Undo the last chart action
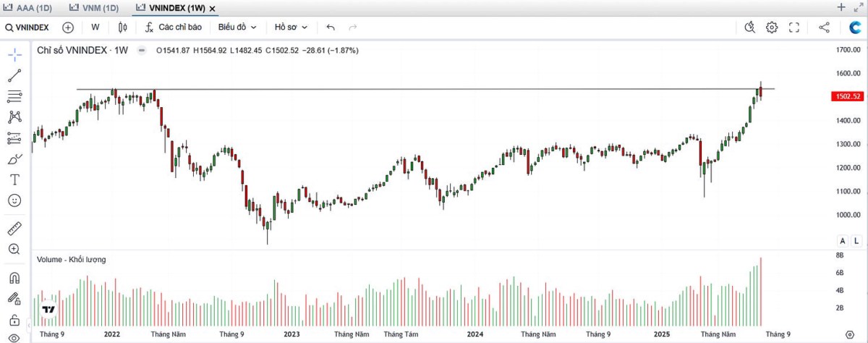The width and height of the screenshot is (868, 343). (x=331, y=27)
